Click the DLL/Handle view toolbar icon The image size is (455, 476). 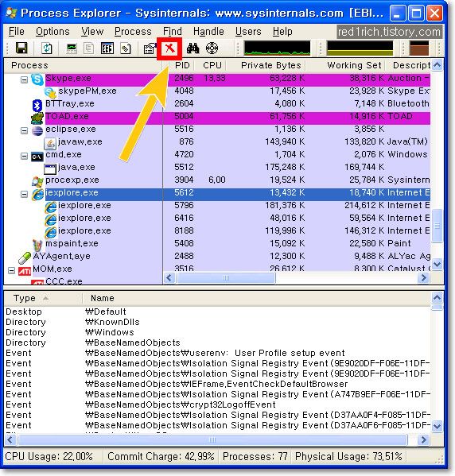[x=125, y=48]
